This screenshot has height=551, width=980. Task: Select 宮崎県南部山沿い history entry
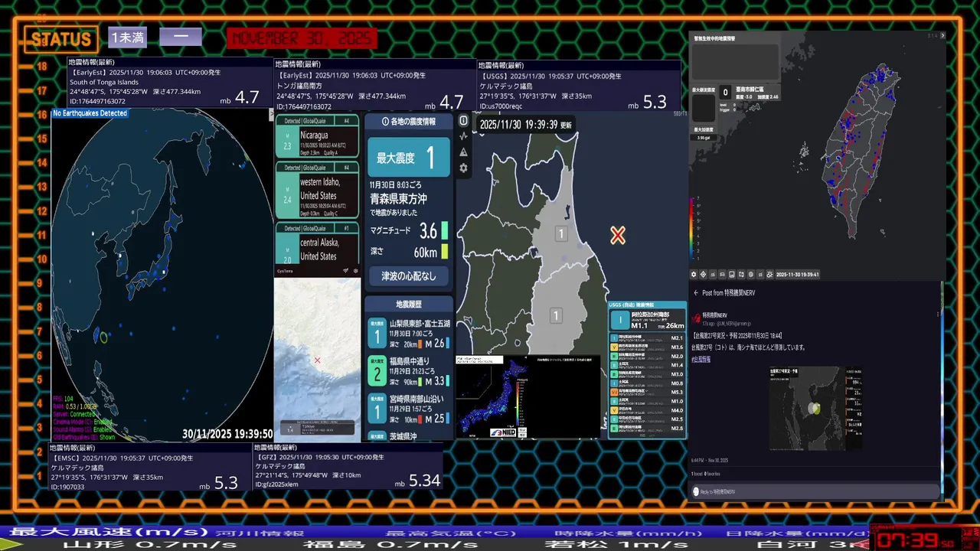point(409,409)
